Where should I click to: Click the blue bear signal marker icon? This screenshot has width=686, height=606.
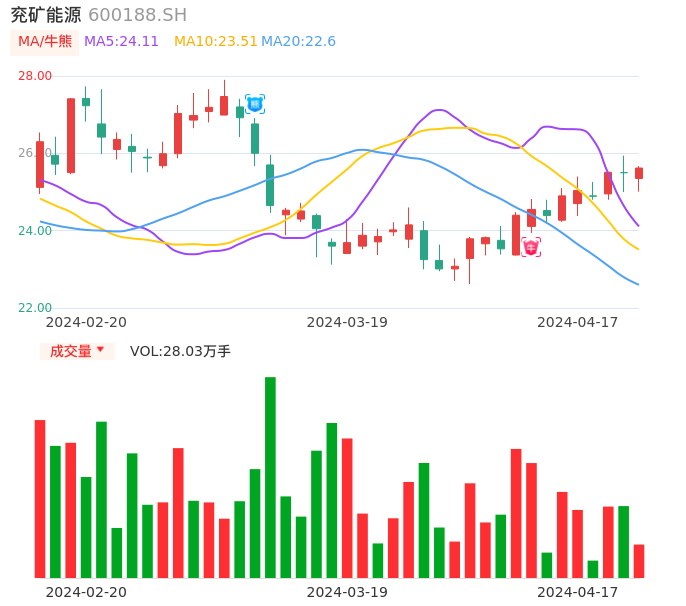coord(255,104)
